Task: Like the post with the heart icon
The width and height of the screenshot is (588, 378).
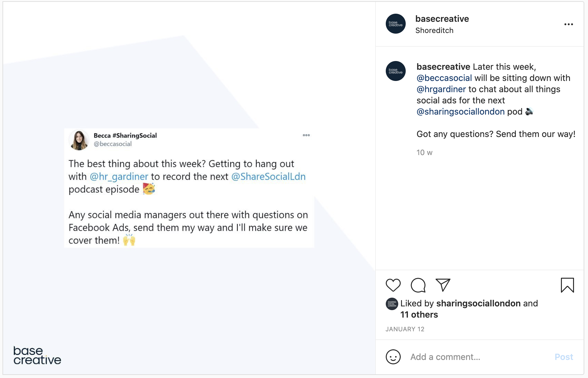Action: (x=393, y=285)
